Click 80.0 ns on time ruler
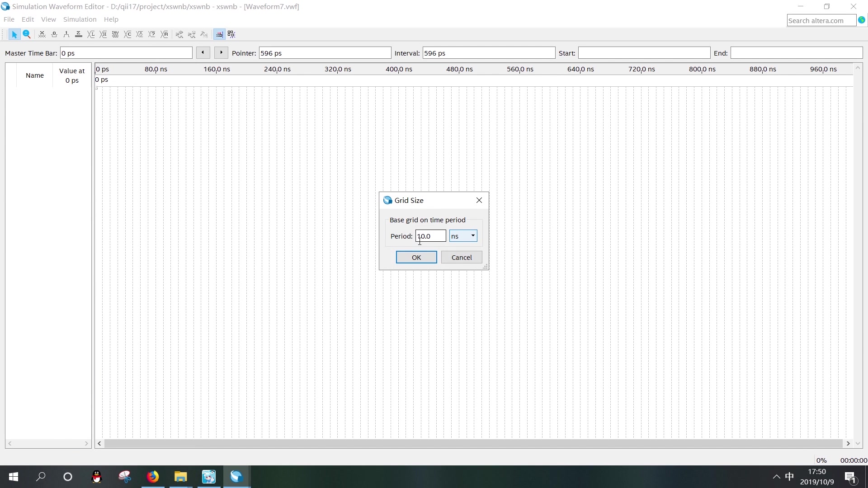 click(x=156, y=69)
